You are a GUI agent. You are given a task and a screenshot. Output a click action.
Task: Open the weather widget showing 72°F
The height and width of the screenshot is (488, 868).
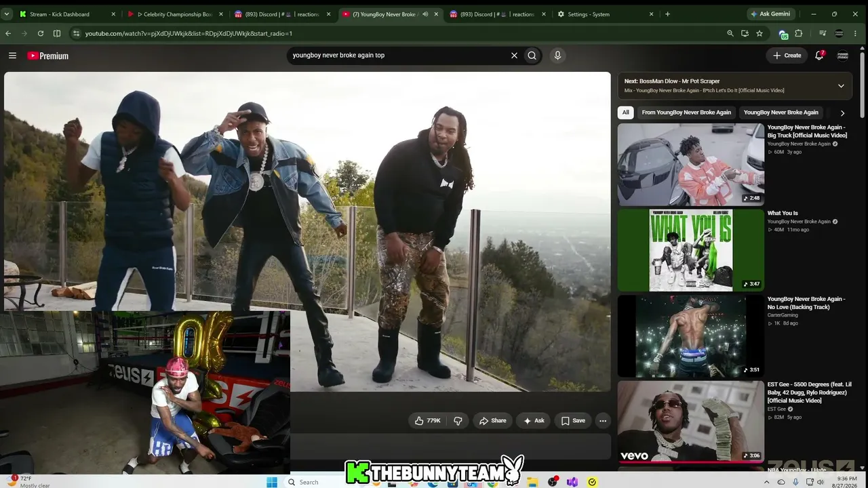pyautogui.click(x=28, y=482)
